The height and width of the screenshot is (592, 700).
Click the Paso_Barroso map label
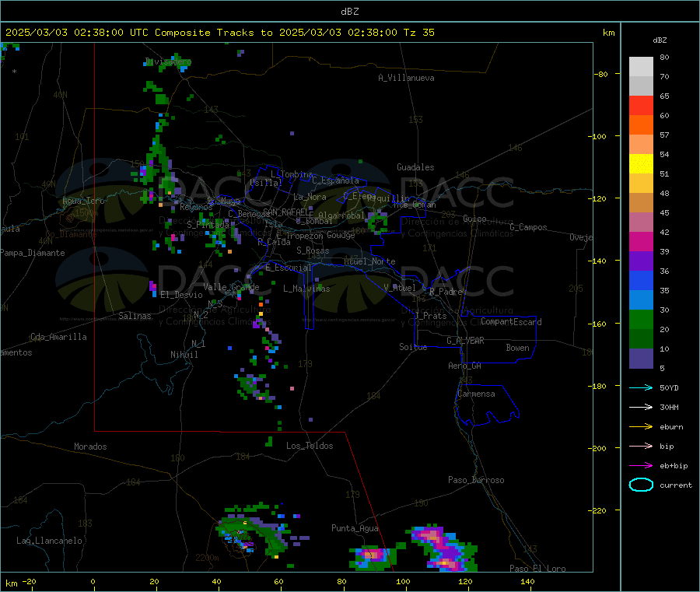click(x=476, y=480)
